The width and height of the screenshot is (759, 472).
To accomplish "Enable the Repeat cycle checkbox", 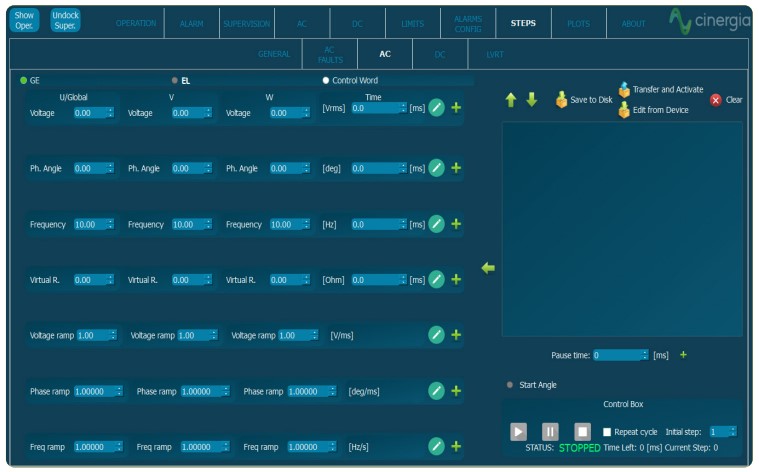I will [x=607, y=432].
